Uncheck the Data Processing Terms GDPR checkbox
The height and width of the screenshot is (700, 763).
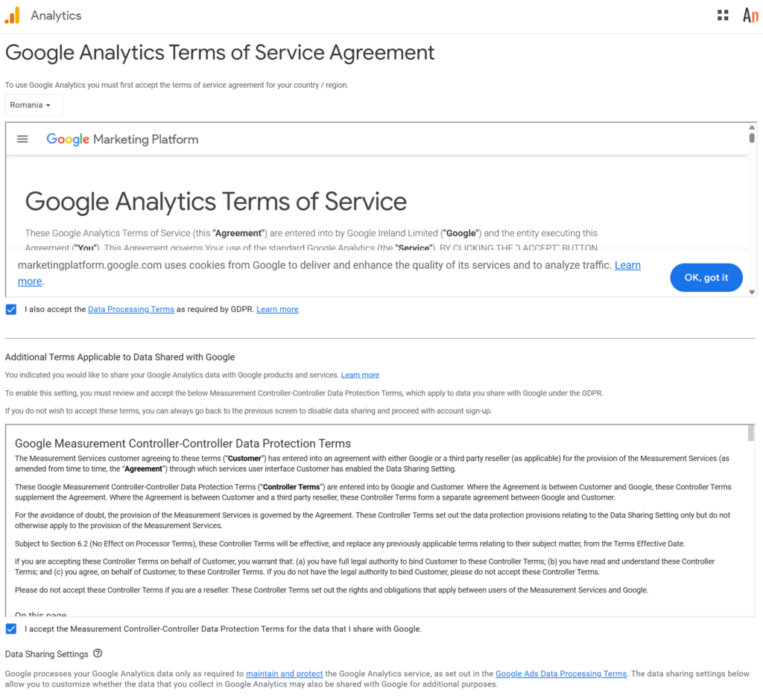[x=11, y=309]
